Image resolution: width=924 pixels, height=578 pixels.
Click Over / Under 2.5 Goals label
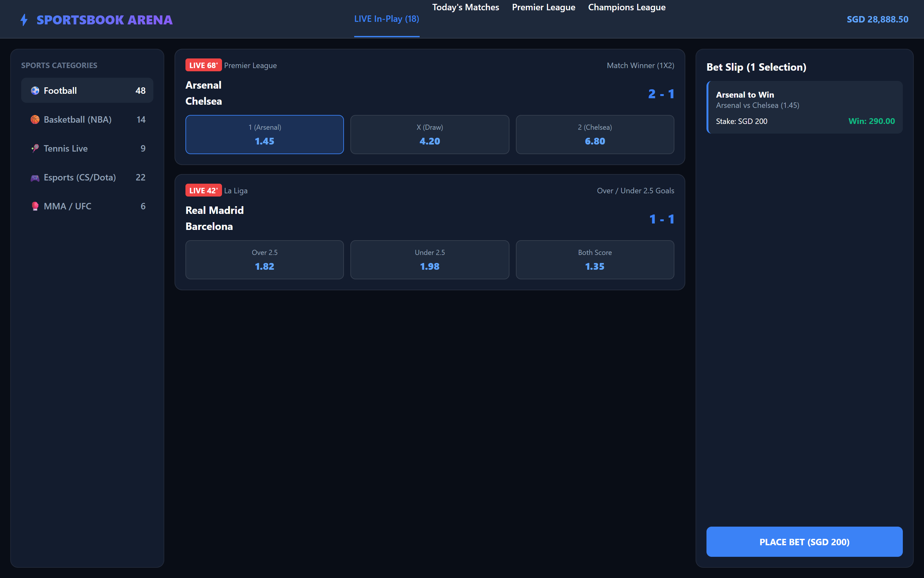pos(635,190)
